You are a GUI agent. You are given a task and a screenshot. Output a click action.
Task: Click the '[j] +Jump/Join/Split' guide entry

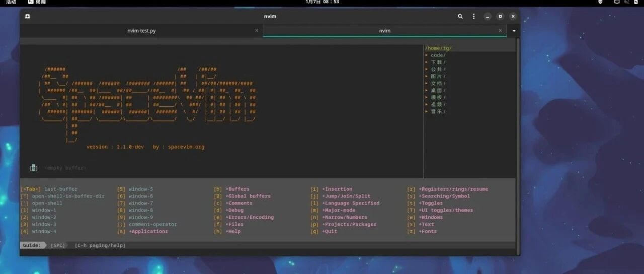341,196
